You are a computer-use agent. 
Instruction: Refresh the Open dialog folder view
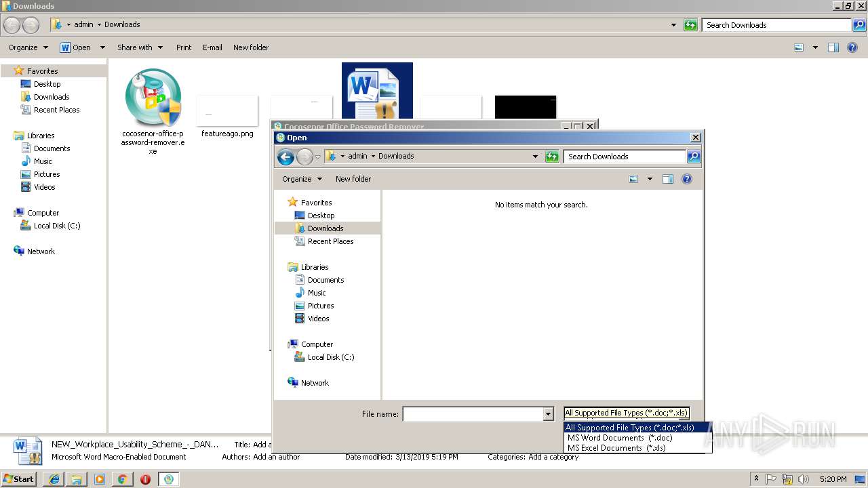tap(552, 157)
